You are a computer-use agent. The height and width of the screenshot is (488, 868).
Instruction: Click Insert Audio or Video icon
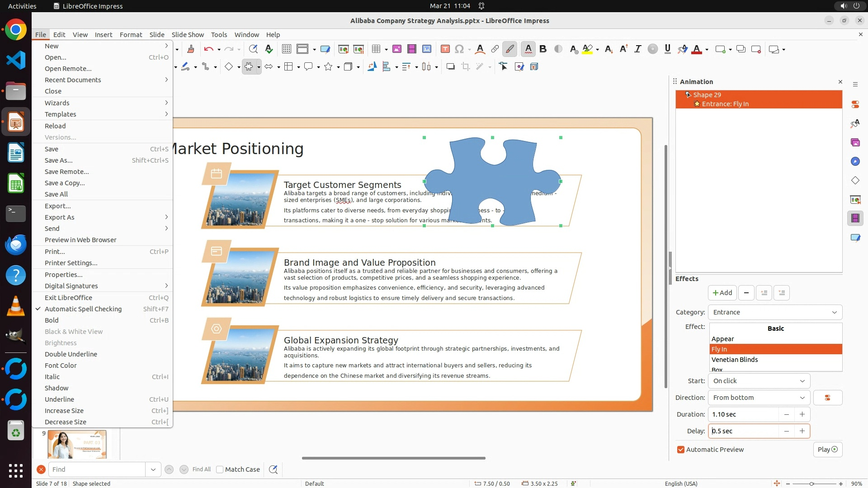click(411, 49)
